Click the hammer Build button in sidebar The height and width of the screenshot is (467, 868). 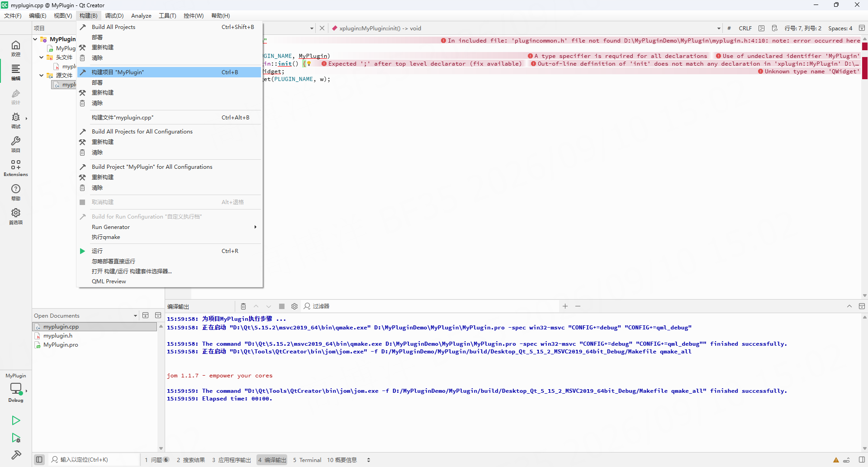click(16, 455)
